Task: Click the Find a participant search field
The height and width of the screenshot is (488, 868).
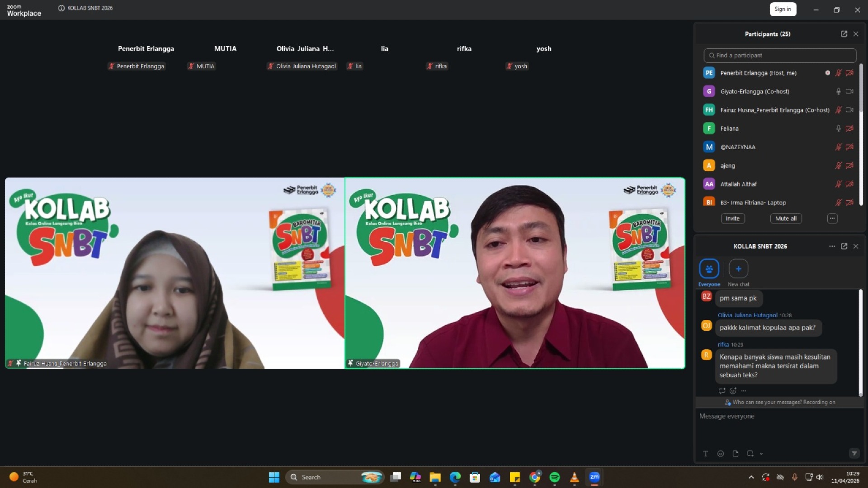Action: [779, 55]
